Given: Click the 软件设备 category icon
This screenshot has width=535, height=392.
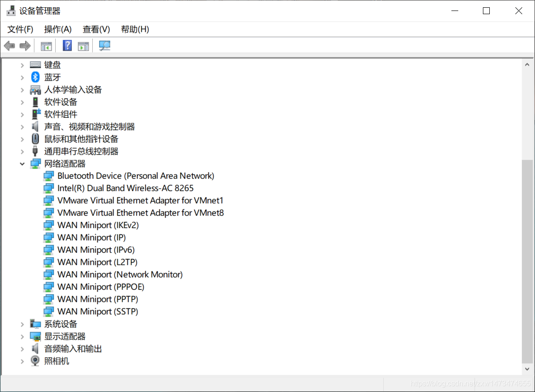Looking at the screenshot, I should [35, 102].
